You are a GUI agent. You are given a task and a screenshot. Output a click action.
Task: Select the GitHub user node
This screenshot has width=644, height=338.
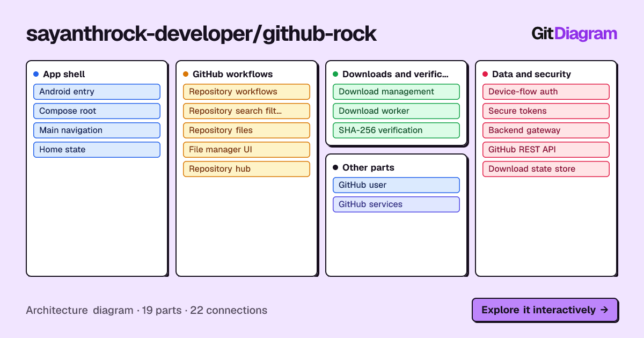(x=396, y=185)
